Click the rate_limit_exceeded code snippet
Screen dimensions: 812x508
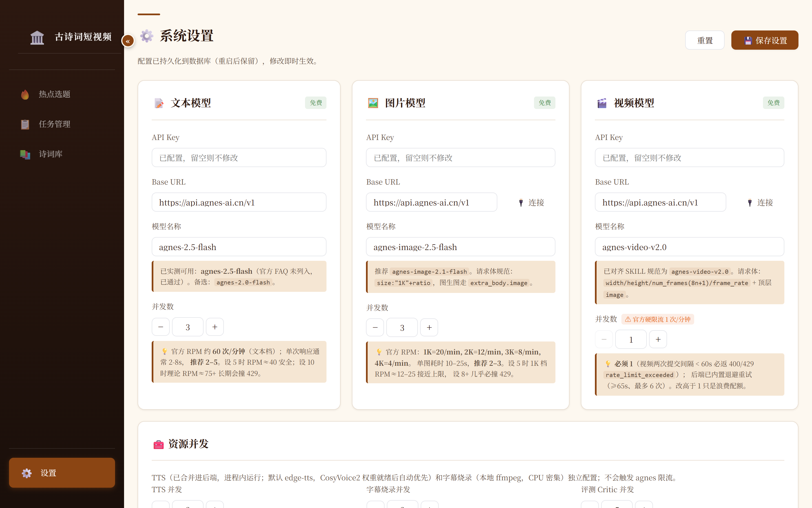(639, 375)
